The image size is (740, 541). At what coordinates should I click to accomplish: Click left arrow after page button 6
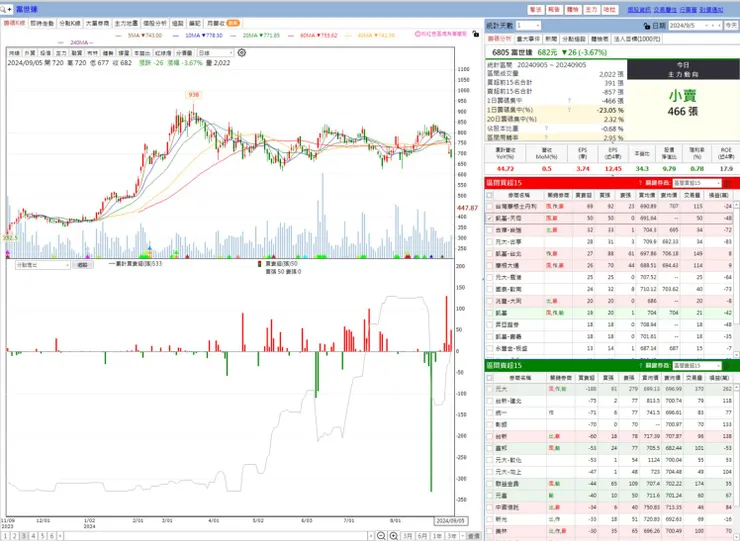(x=60, y=536)
